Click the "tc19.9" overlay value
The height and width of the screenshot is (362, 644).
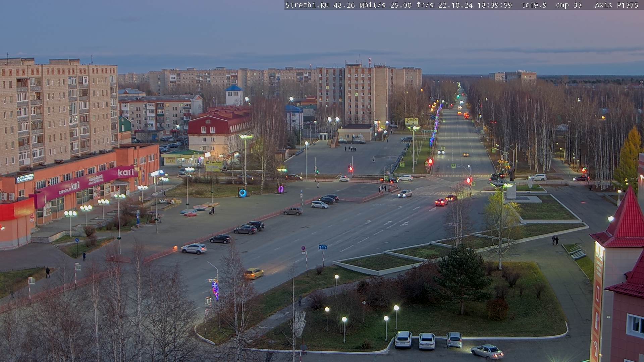click(x=534, y=5)
